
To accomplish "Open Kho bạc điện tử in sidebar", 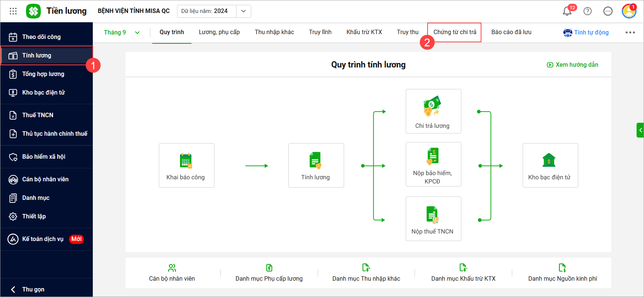I will click(46, 92).
